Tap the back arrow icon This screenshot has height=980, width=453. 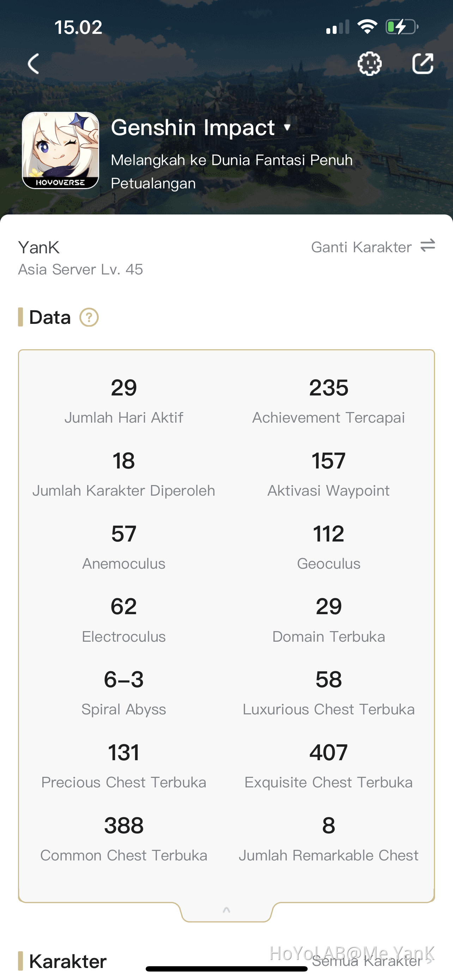(34, 63)
